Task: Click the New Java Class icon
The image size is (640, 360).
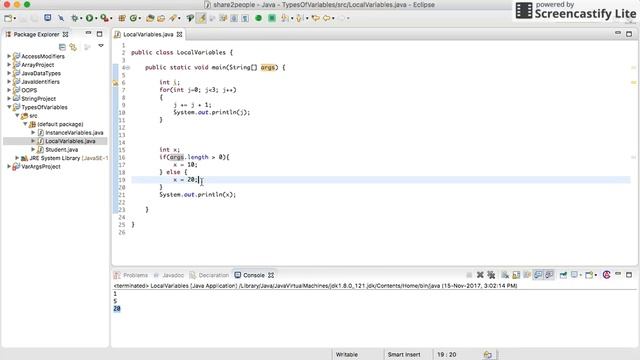Action: [x=133, y=18]
